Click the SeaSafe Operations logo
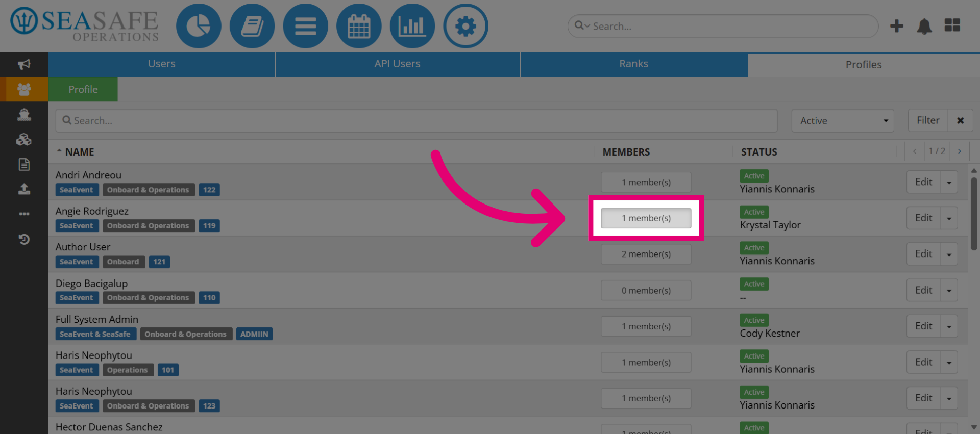This screenshot has height=434, width=980. coord(85,24)
